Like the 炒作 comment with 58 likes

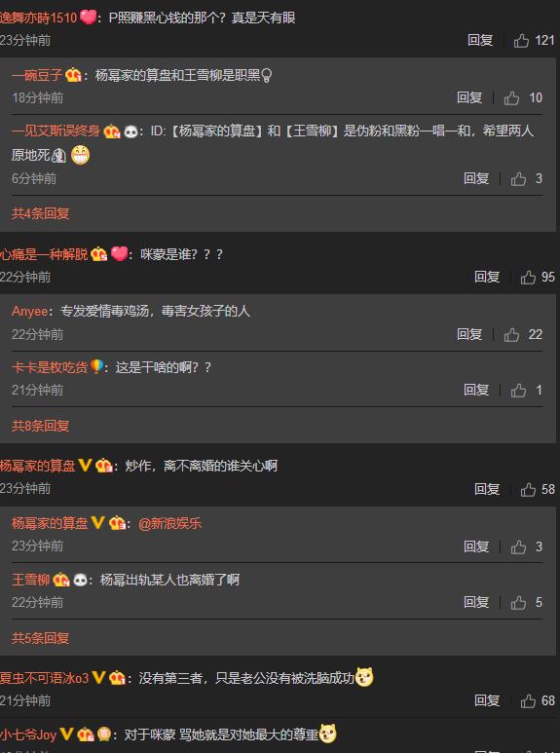pos(528,489)
